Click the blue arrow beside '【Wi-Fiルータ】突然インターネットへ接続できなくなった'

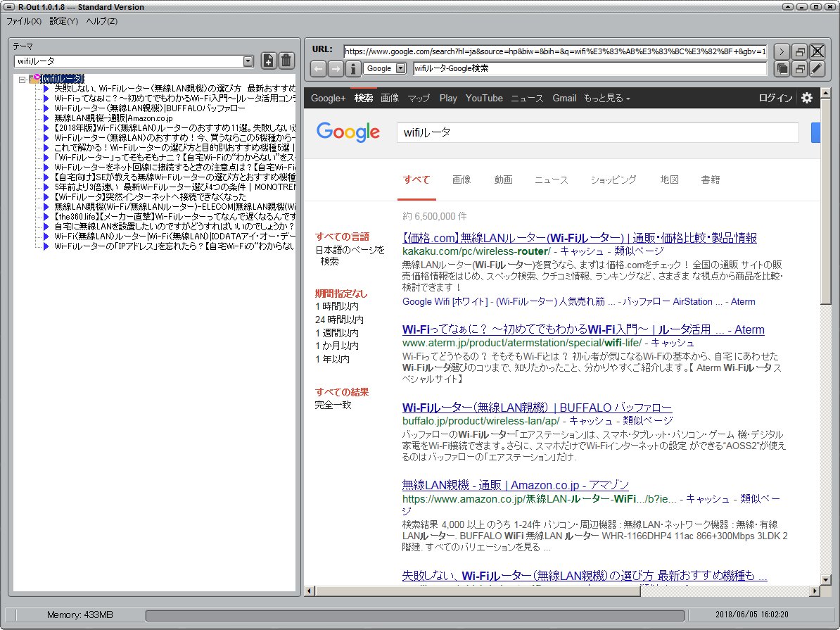click(x=46, y=197)
